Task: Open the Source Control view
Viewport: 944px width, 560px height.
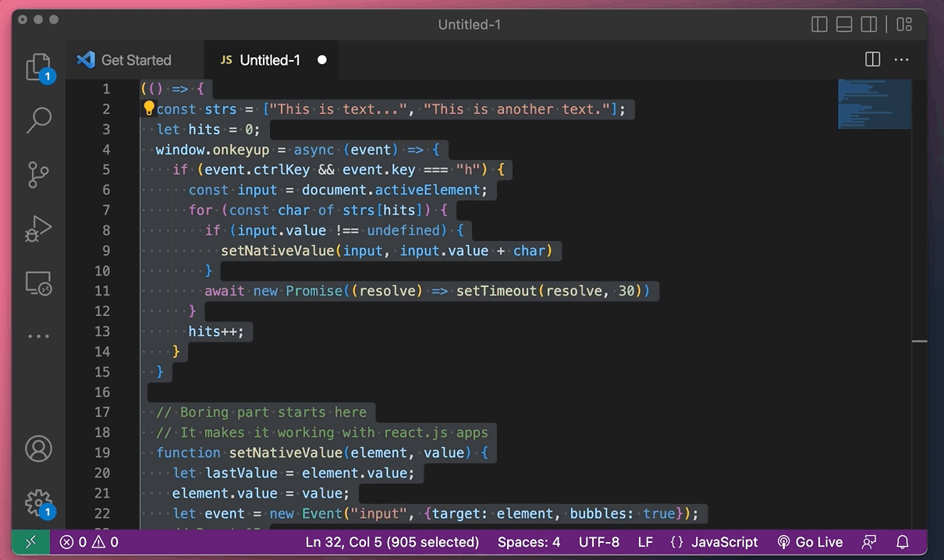Action: pos(38,174)
